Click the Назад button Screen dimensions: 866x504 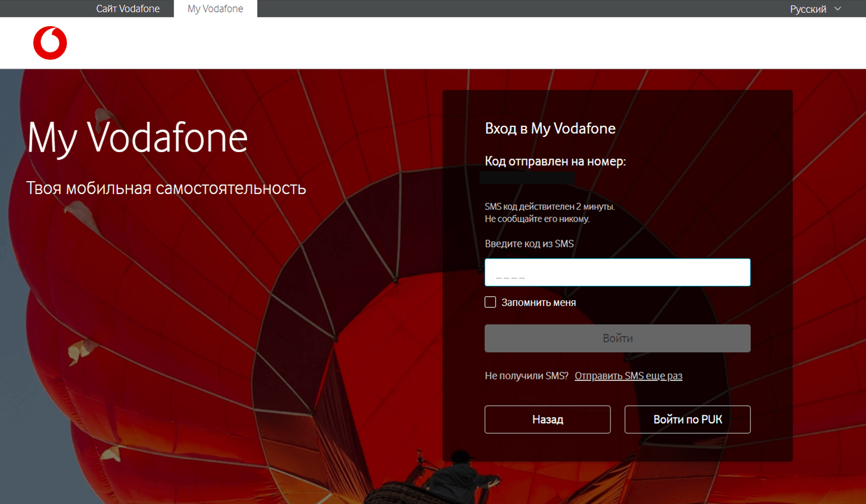click(x=547, y=419)
